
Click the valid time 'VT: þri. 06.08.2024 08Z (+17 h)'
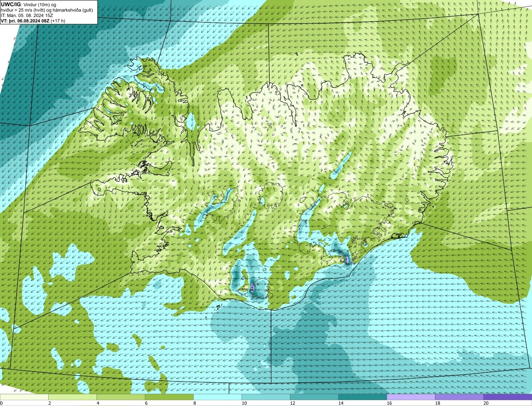pyautogui.click(x=33, y=21)
